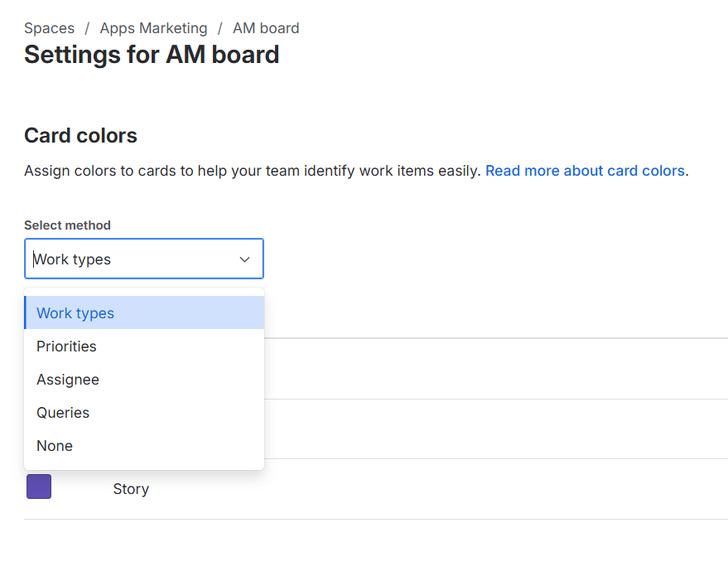Viewport: 728px width, 581px height.
Task: Click the purple Story color swatch
Action: point(39,487)
